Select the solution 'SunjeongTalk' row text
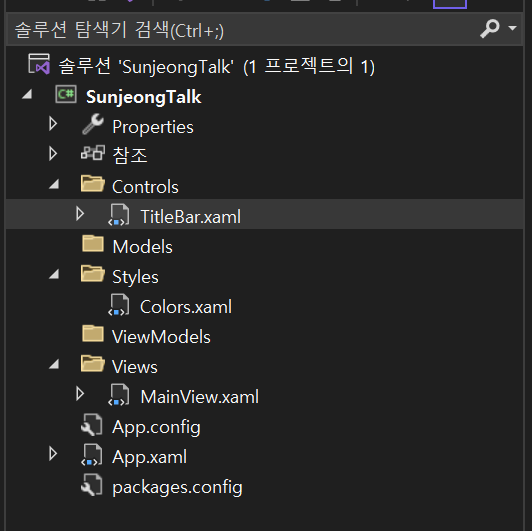The height and width of the screenshot is (531, 532). (x=217, y=66)
